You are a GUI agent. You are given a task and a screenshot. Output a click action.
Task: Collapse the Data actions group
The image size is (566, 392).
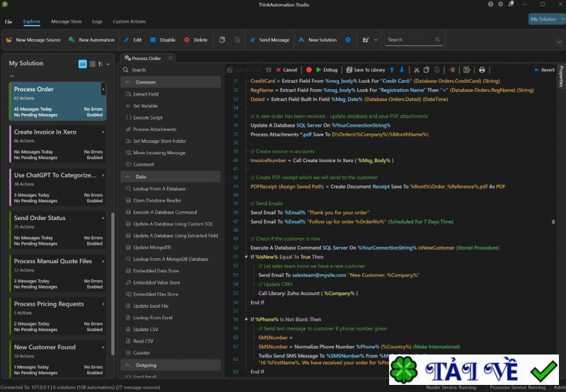pos(128,177)
